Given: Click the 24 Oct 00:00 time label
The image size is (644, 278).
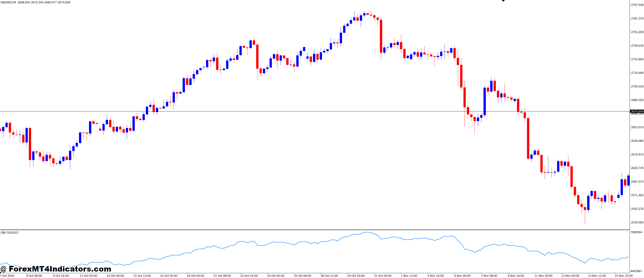Looking at the screenshot, I should click(x=275, y=276).
